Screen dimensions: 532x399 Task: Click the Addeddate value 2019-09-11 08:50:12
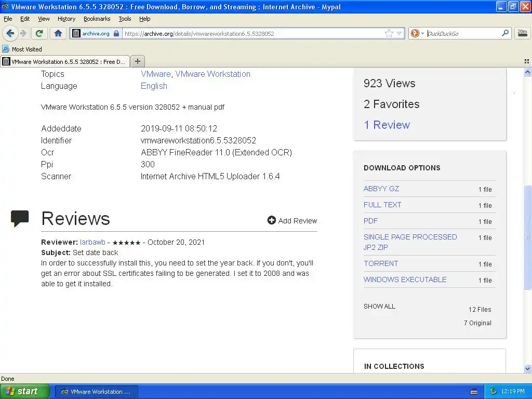[179, 129]
